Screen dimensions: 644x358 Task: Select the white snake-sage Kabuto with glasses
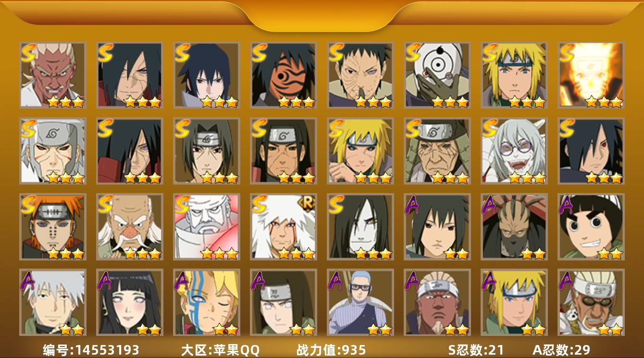(x=514, y=151)
